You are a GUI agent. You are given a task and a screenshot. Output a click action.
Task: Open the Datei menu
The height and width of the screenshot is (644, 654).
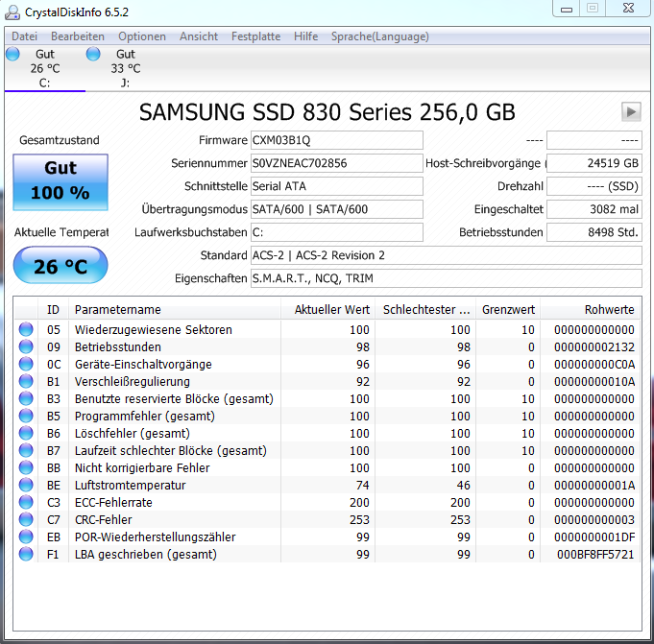pos(24,36)
